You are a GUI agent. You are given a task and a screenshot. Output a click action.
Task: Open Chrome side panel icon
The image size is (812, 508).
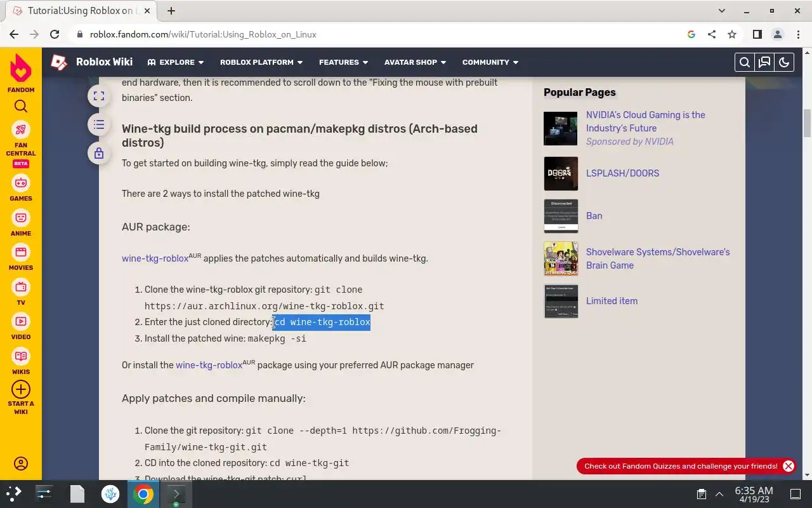coord(757,34)
